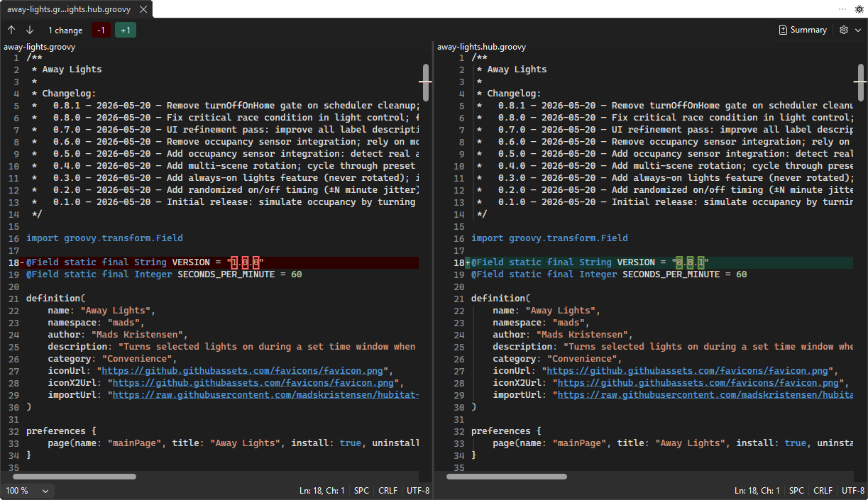Click left pane 'Ln: 18, Ch: 1' indicator

point(322,491)
